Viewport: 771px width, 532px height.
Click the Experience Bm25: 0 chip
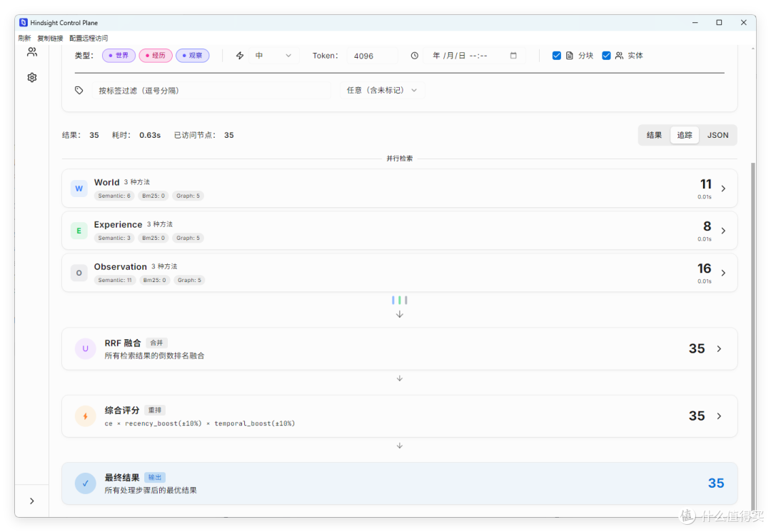click(153, 238)
